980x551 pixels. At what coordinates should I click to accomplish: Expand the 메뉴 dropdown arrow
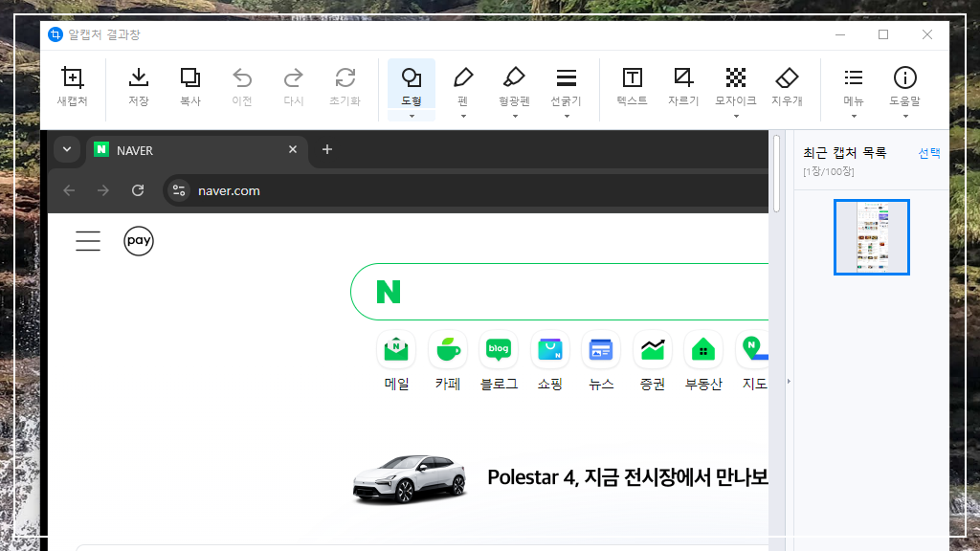854,116
